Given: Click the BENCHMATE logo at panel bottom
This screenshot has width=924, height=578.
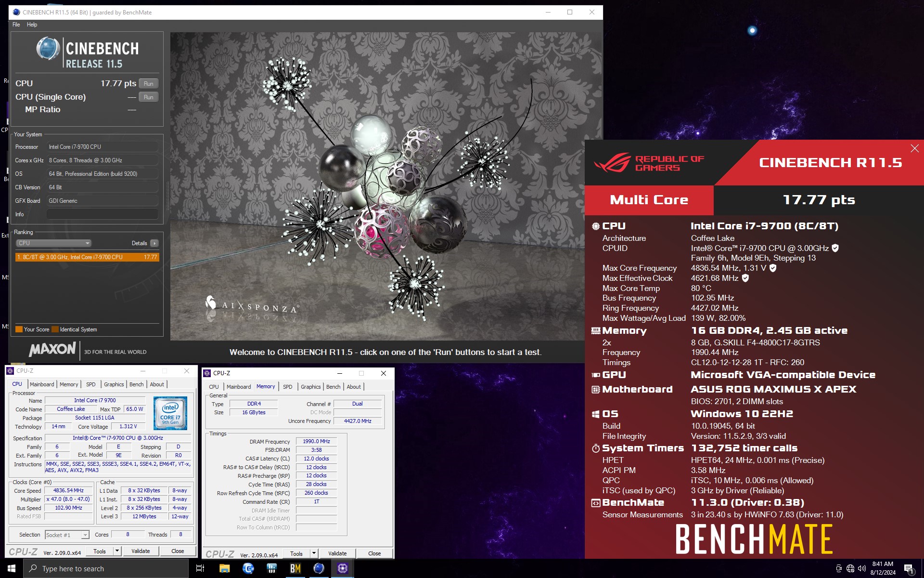Looking at the screenshot, I should (x=754, y=539).
